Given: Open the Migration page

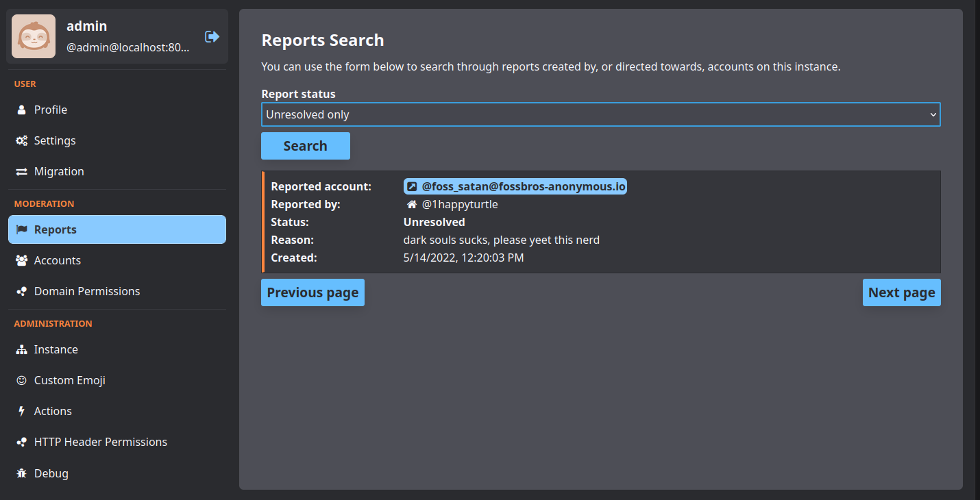Looking at the screenshot, I should pyautogui.click(x=59, y=171).
